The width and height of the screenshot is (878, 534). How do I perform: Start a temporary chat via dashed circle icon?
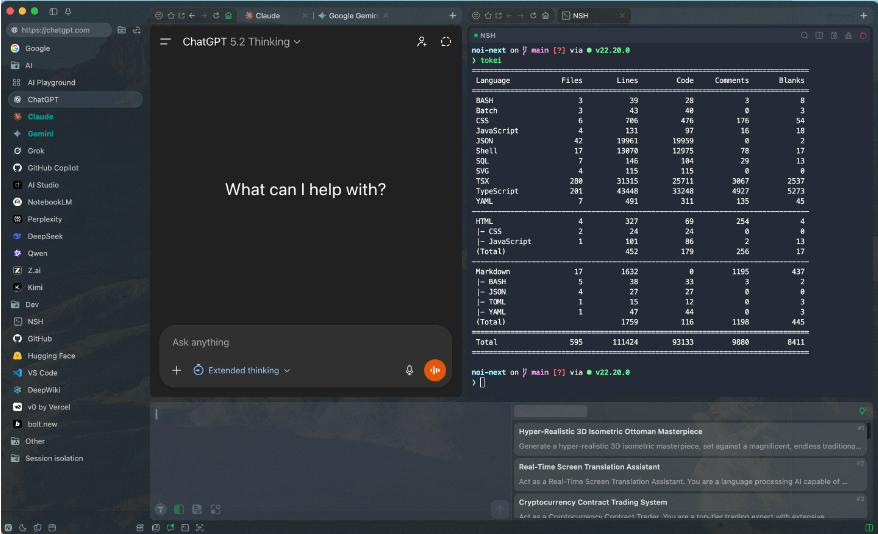point(446,42)
